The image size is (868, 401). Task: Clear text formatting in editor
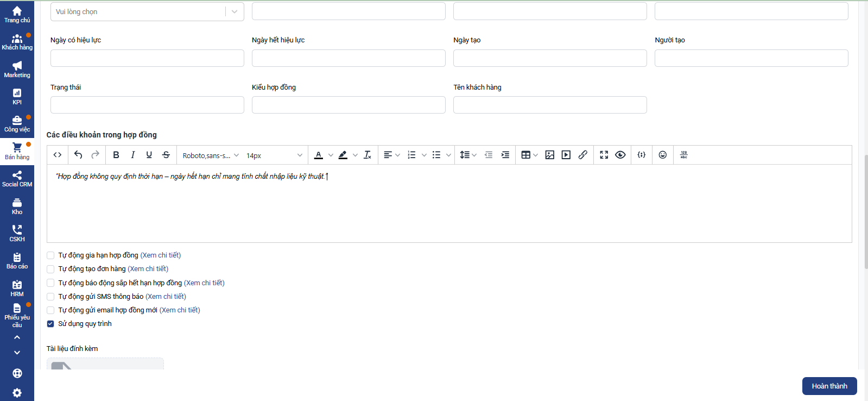coord(368,155)
